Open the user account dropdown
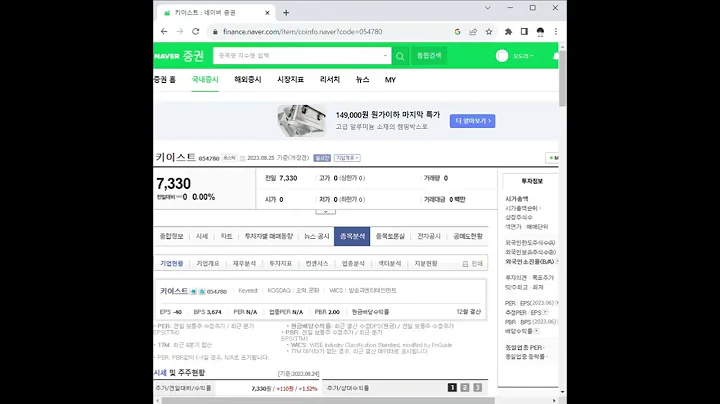 [x=523, y=56]
